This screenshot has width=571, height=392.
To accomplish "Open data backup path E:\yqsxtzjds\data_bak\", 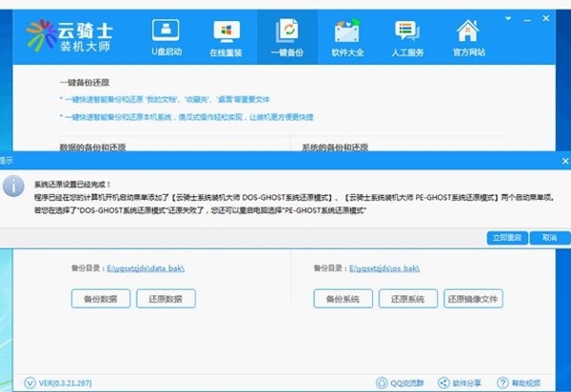I will [146, 268].
